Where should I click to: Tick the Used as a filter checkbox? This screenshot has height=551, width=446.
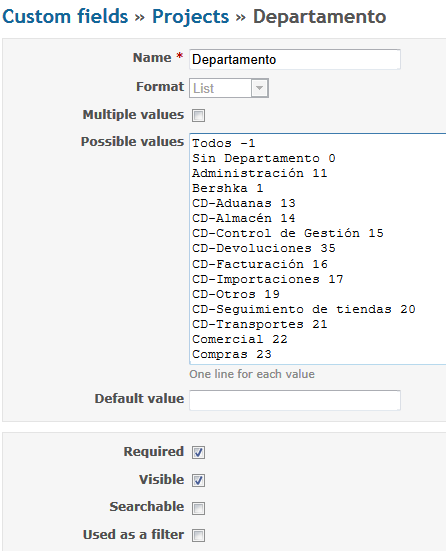pyautogui.click(x=198, y=535)
